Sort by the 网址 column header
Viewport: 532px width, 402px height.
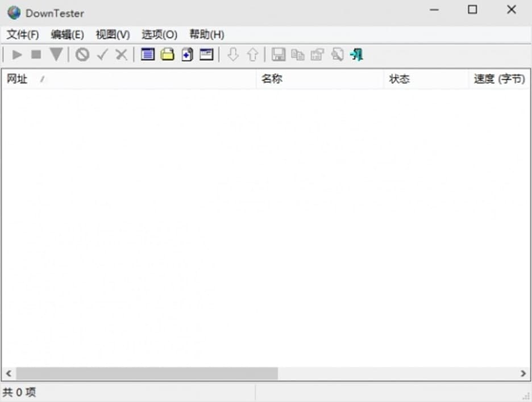click(x=129, y=79)
